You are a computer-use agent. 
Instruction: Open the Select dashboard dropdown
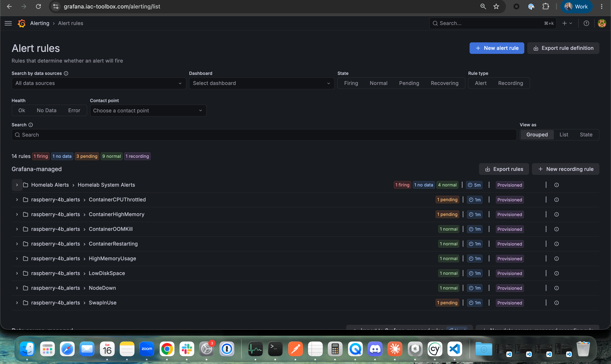point(261,83)
